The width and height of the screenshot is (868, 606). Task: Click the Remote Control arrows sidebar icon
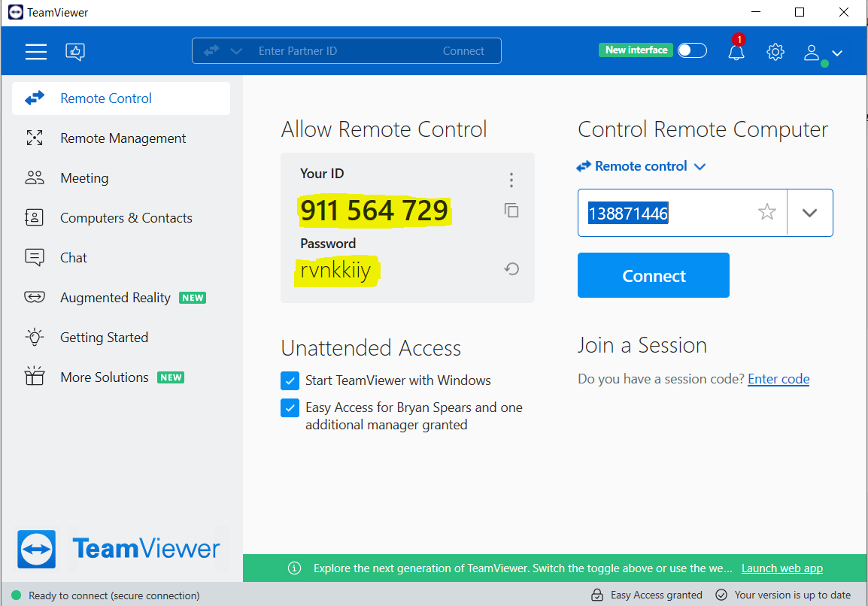tap(35, 98)
